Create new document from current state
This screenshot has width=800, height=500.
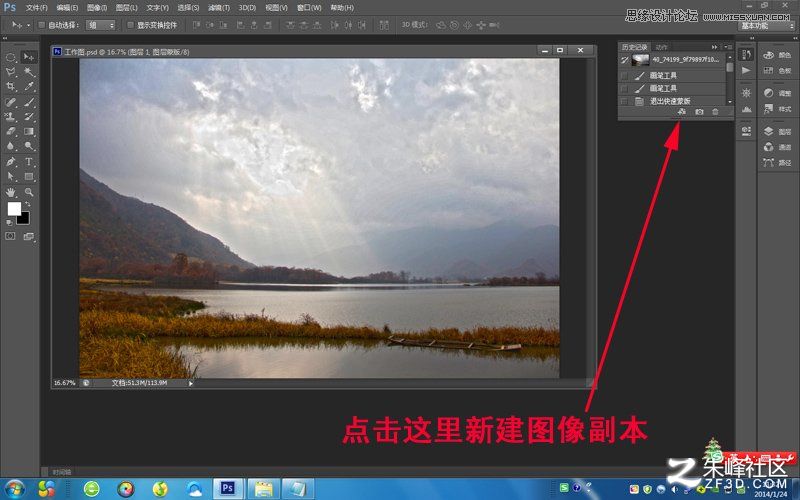pyautogui.click(x=682, y=112)
